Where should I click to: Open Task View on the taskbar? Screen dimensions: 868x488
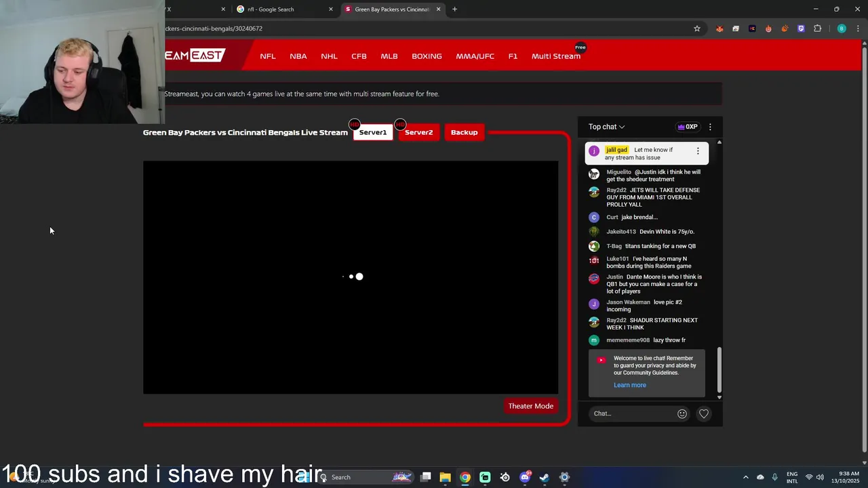(x=426, y=477)
